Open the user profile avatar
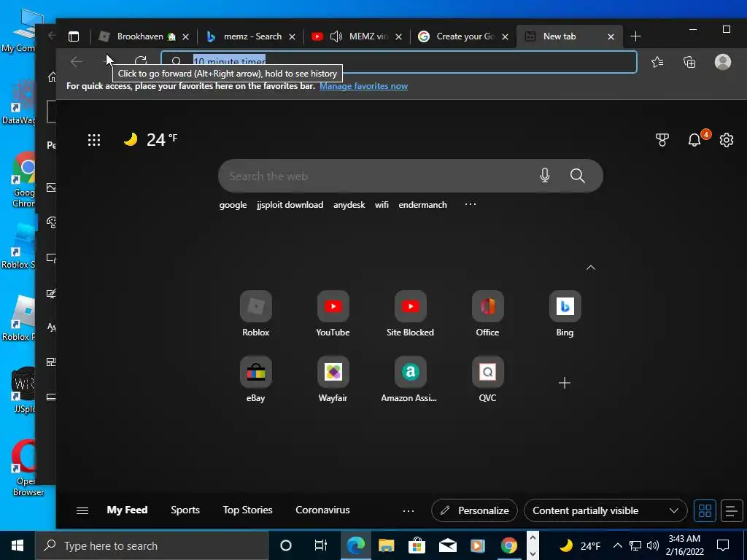 [x=723, y=62]
